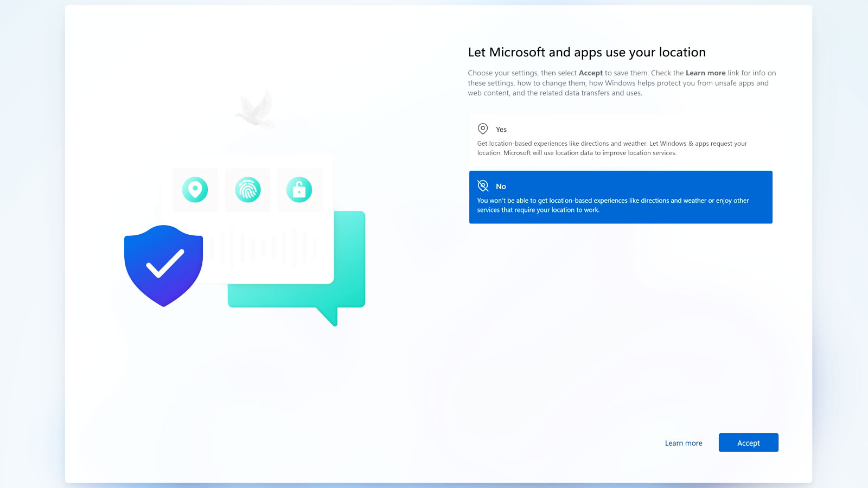This screenshot has width=868, height=488.
Task: Click the teal unlocked padlock illustration icon
Action: point(299,190)
